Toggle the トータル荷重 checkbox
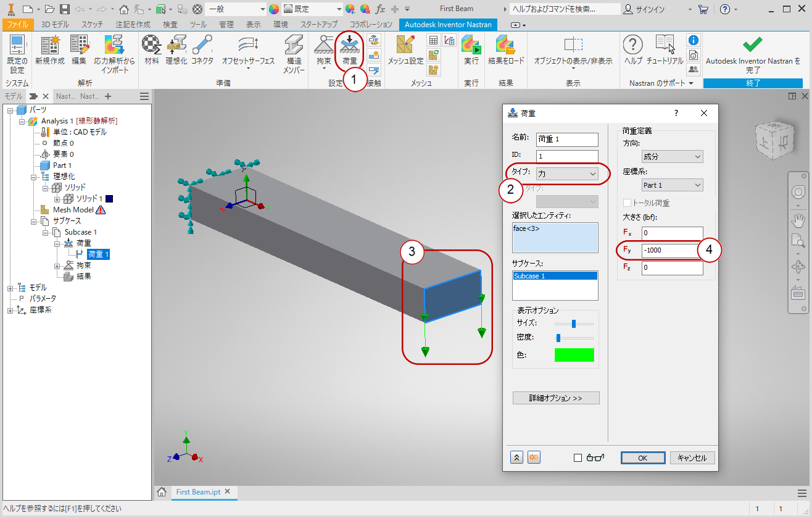The width and height of the screenshot is (812, 518). tap(628, 203)
